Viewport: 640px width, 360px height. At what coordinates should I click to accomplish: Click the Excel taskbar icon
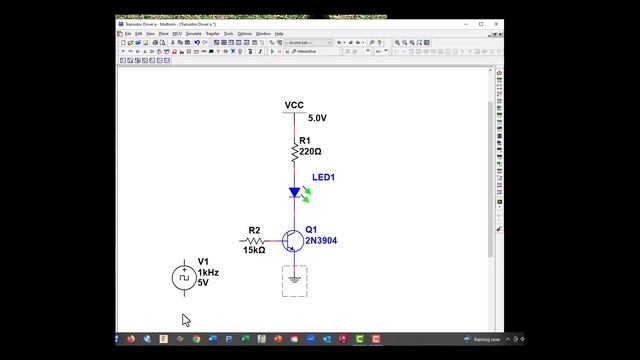point(245,339)
